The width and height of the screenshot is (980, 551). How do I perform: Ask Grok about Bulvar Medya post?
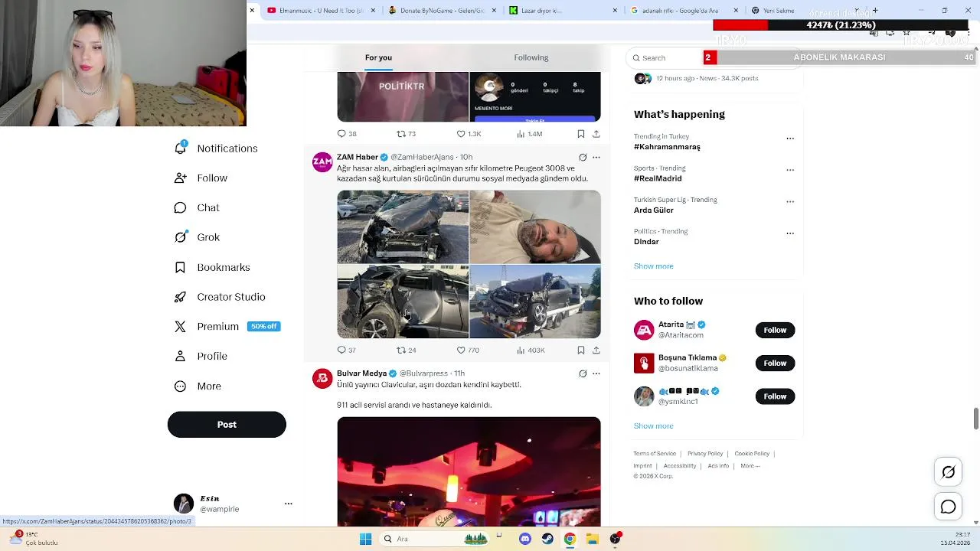click(583, 373)
